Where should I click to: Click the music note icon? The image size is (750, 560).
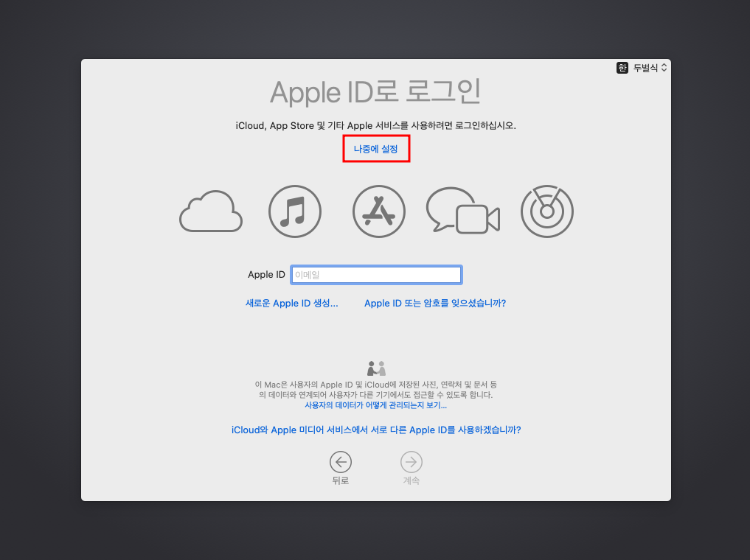coord(295,211)
